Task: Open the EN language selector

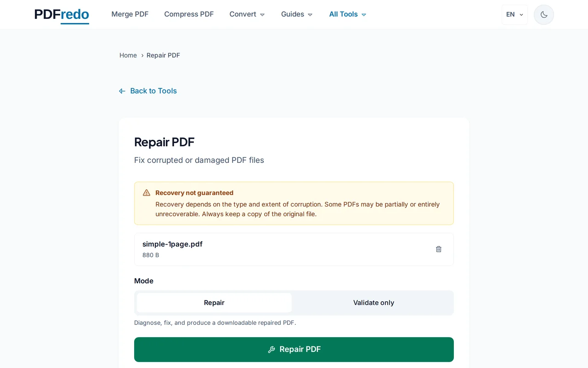Action: coord(514,14)
